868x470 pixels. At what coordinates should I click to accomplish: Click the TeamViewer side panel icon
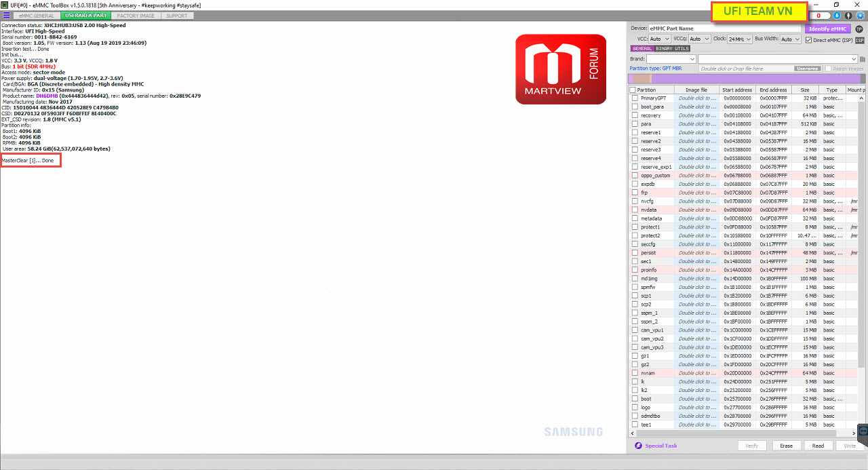click(863, 431)
